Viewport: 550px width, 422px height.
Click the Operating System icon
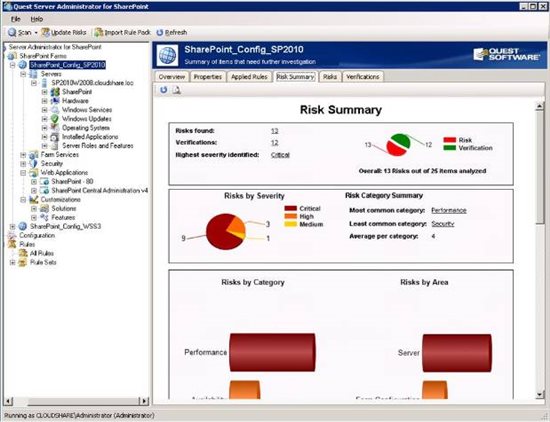pyautogui.click(x=55, y=128)
